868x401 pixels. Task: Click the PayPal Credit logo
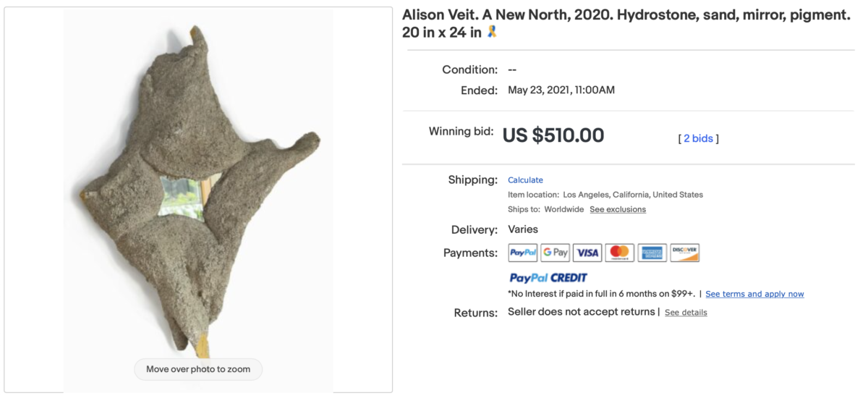[x=548, y=278]
